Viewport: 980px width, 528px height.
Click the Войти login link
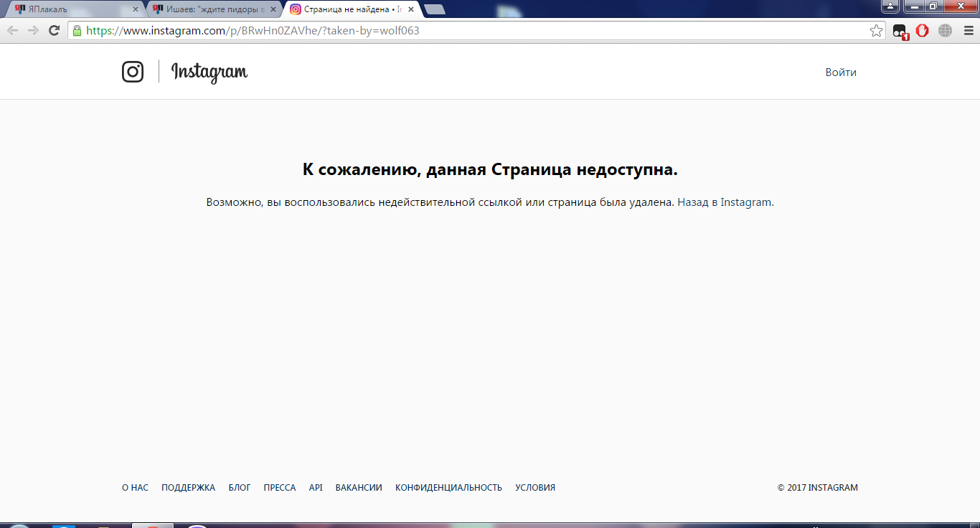point(840,72)
